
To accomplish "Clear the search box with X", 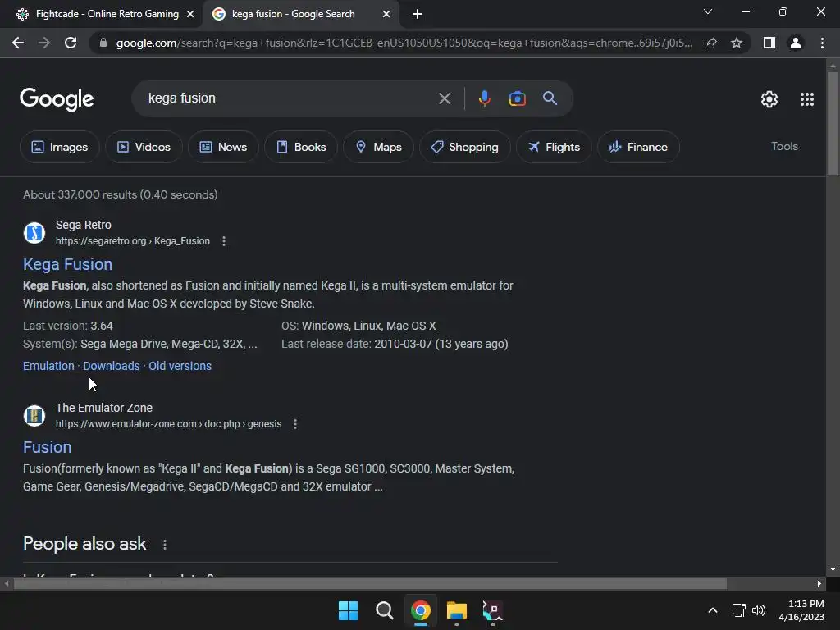I will [444, 98].
